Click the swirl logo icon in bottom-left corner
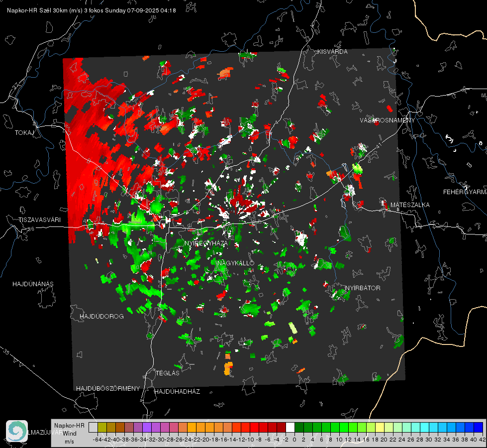This screenshot has height=448, width=487. pos(17,431)
